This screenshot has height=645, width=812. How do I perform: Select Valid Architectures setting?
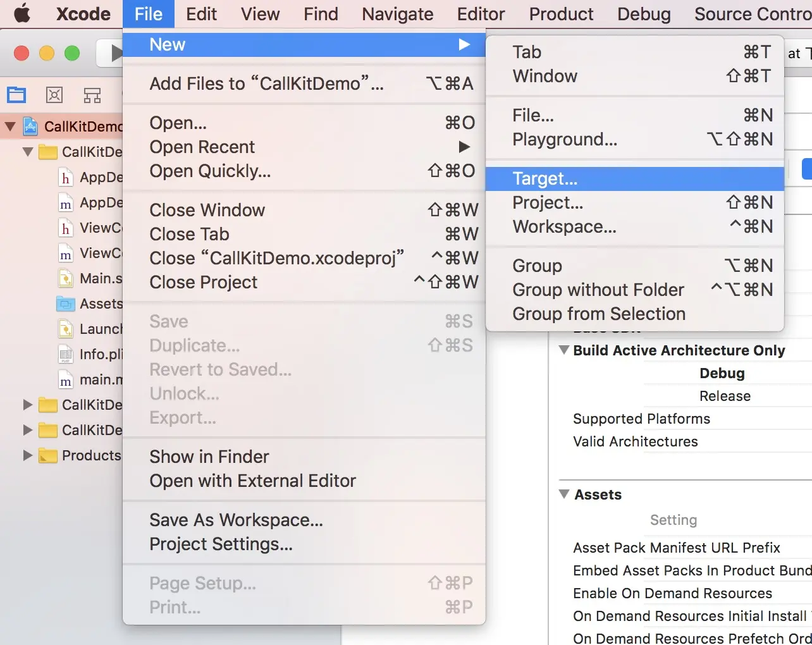click(635, 441)
